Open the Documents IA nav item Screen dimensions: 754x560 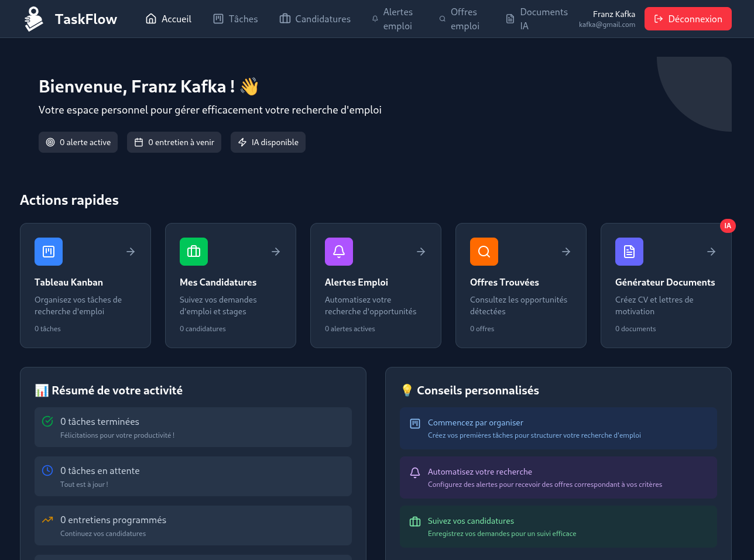537,19
